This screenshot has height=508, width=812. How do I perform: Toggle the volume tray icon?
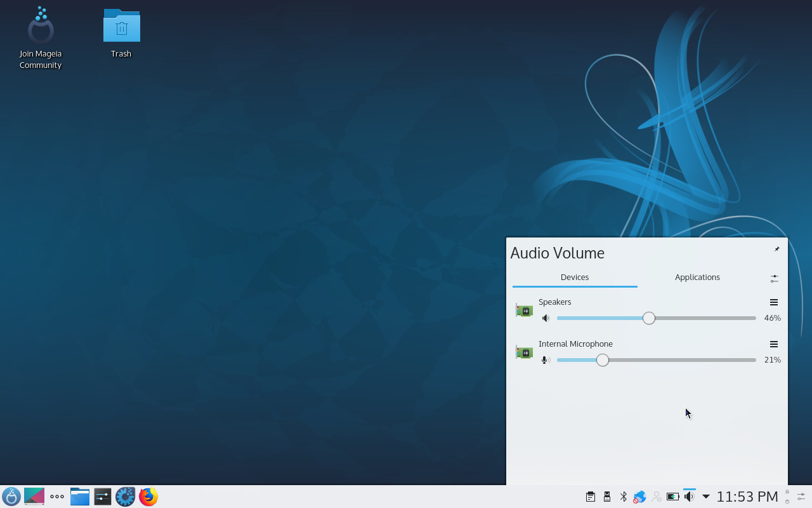click(x=689, y=496)
